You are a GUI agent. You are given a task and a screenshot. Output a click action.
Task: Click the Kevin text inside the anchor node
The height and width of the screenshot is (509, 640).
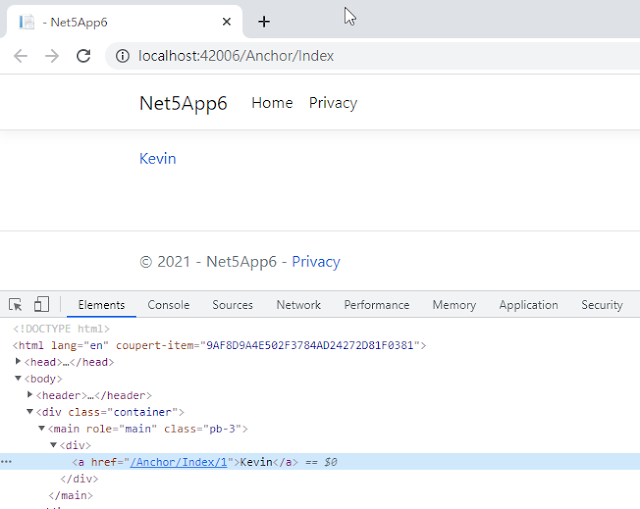click(256, 462)
